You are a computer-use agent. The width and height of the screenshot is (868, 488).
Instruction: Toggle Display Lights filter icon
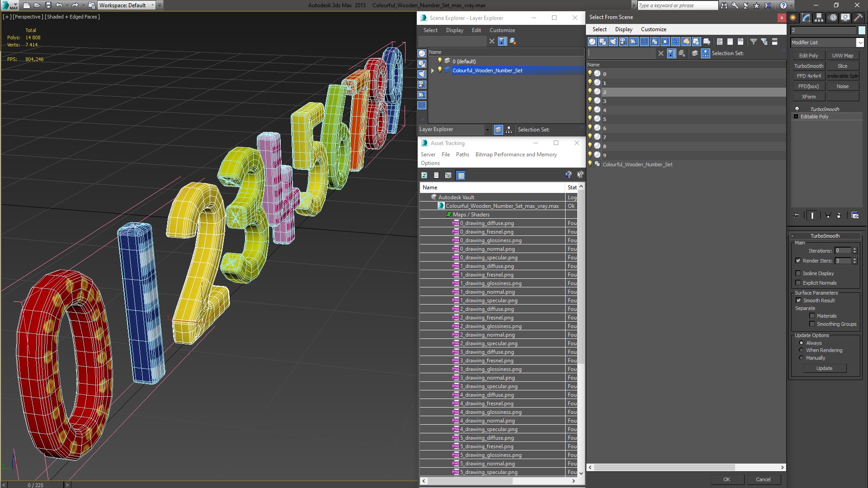tap(613, 42)
